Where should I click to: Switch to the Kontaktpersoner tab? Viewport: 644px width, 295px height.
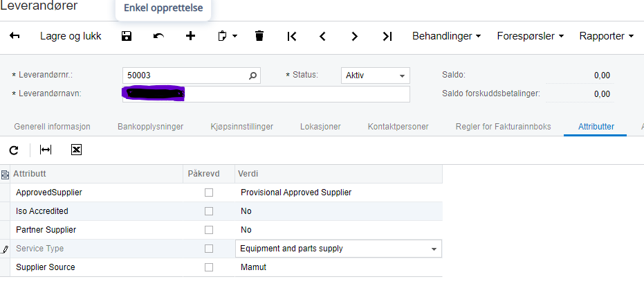click(x=398, y=127)
